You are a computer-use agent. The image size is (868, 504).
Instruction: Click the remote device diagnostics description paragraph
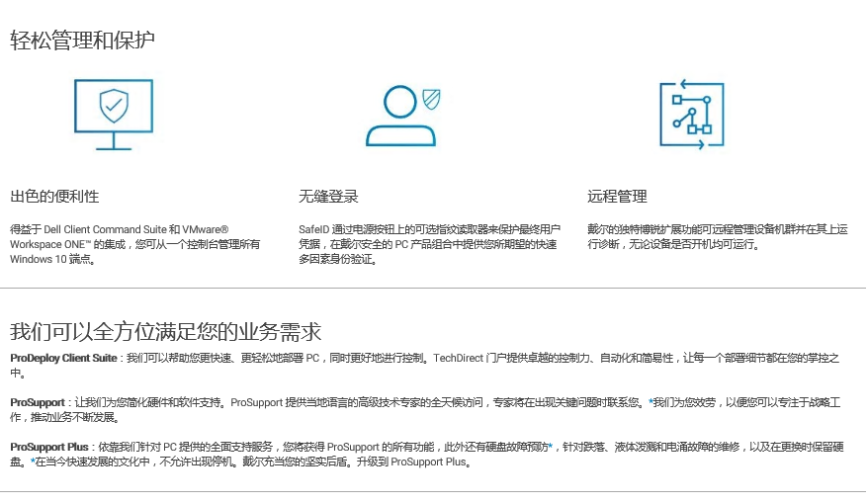point(717,235)
